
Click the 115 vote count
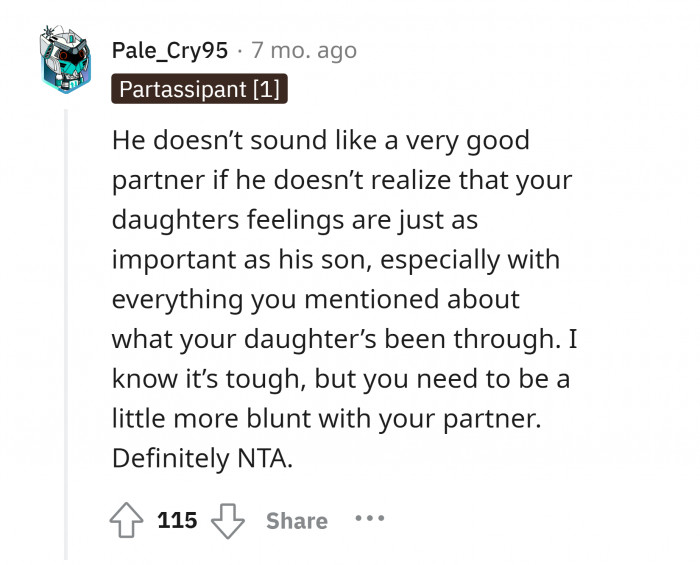(177, 521)
